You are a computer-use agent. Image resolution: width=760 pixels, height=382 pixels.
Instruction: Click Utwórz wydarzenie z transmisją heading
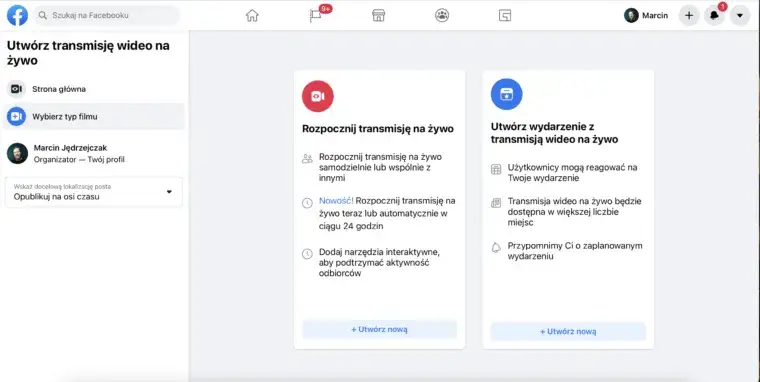pyautogui.click(x=554, y=133)
